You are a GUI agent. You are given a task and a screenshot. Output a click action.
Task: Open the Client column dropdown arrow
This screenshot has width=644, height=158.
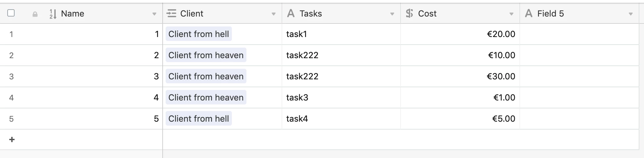(x=273, y=14)
